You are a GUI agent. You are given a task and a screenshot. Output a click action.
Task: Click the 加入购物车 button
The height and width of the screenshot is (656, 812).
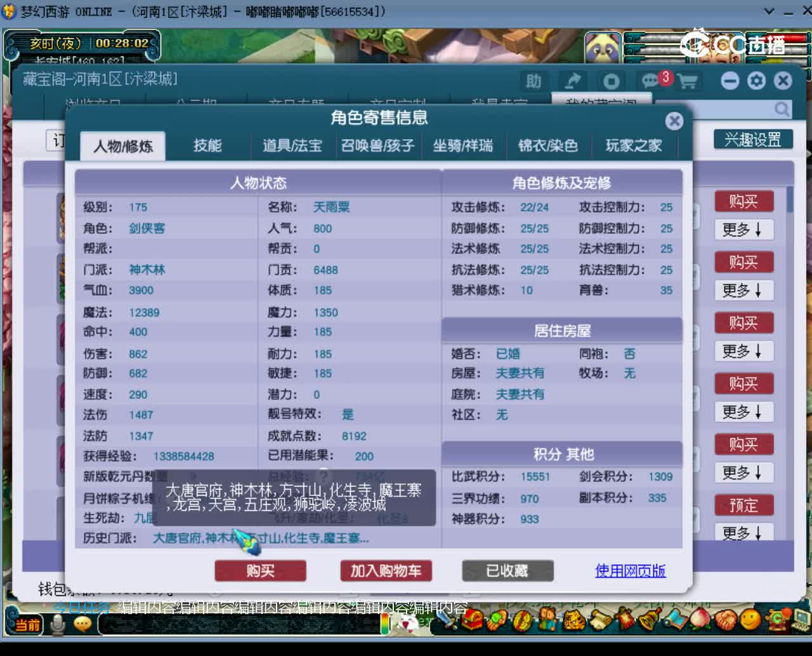[386, 571]
